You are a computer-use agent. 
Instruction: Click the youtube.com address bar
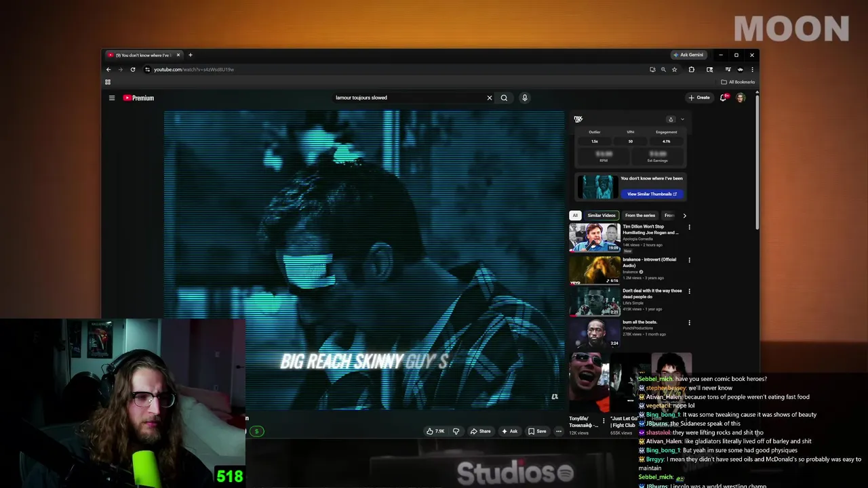click(393, 69)
